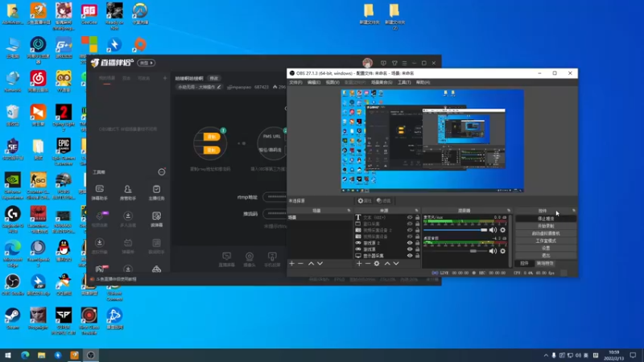Click 启动虚拟摄像机 button in OBS
This screenshot has height=362, width=644.
(x=546, y=233)
